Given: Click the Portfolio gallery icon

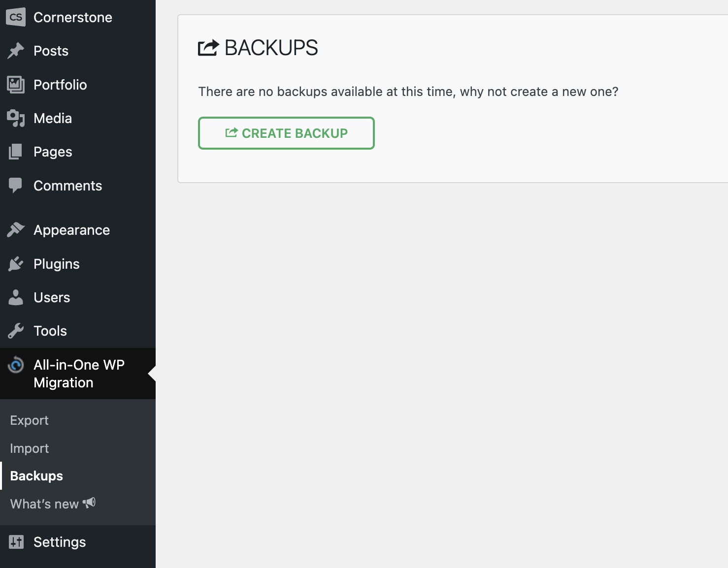Looking at the screenshot, I should [x=16, y=85].
